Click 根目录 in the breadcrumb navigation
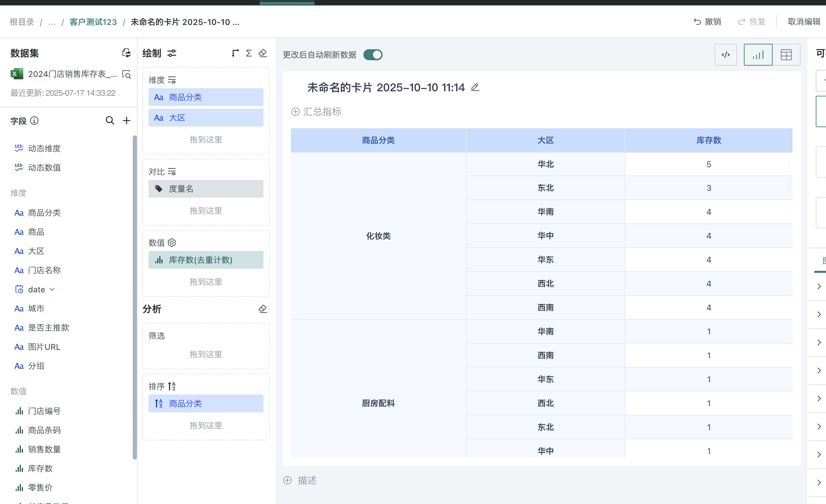The width and height of the screenshot is (826, 504). point(22,22)
